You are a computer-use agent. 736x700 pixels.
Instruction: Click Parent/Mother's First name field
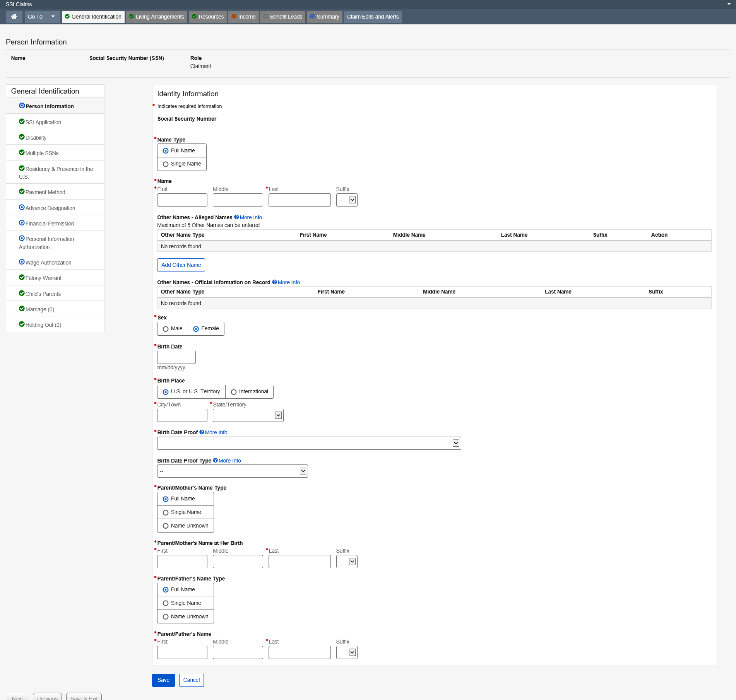182,562
